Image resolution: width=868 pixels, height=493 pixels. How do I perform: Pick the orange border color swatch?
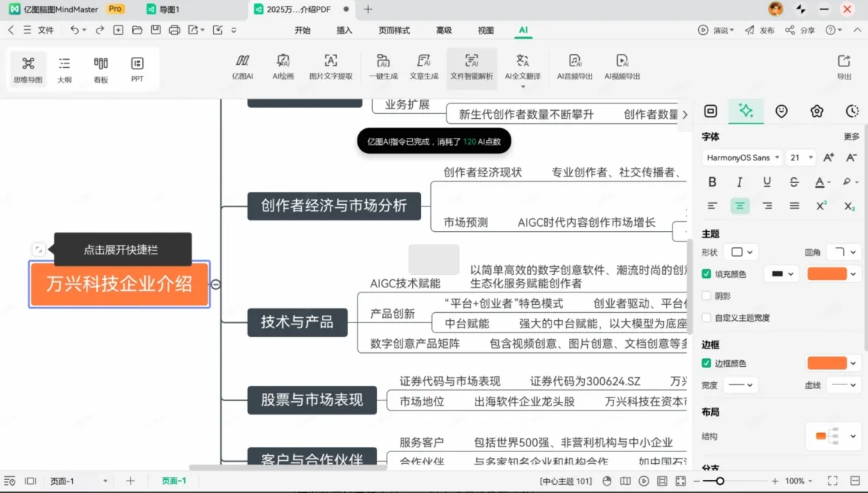point(826,363)
